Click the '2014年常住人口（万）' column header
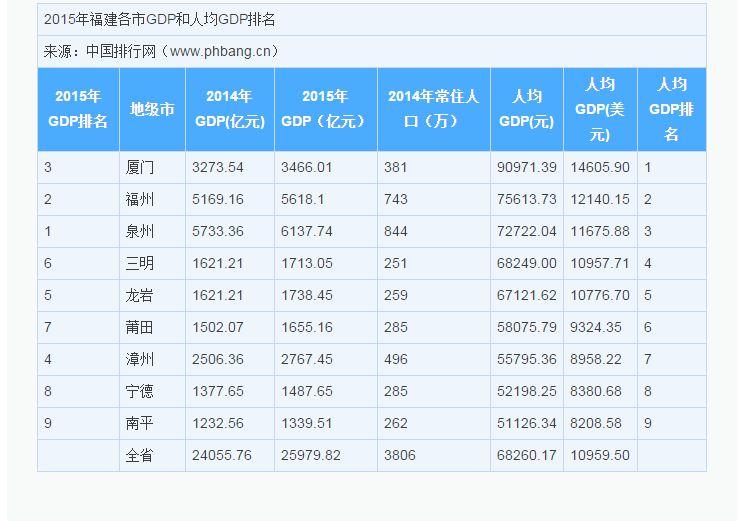 point(433,109)
